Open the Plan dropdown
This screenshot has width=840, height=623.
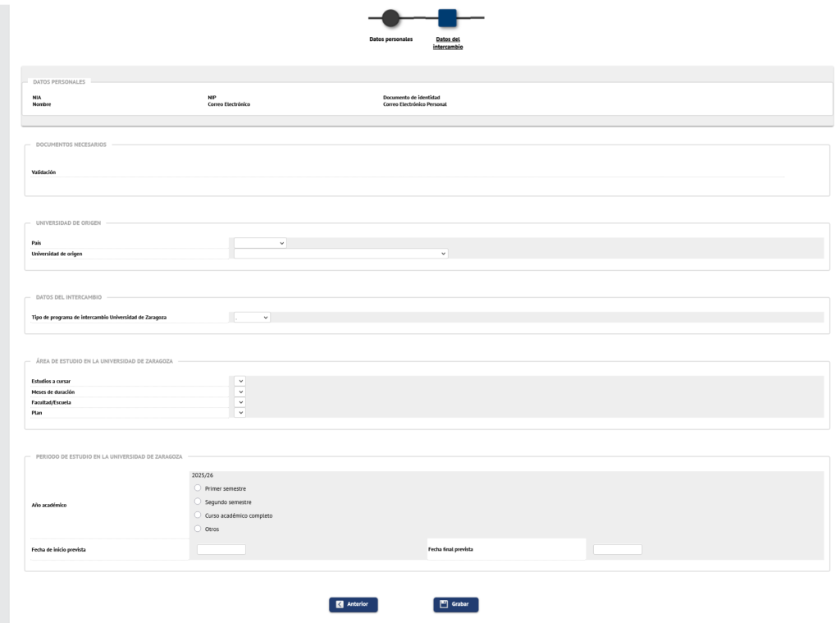pyautogui.click(x=240, y=413)
